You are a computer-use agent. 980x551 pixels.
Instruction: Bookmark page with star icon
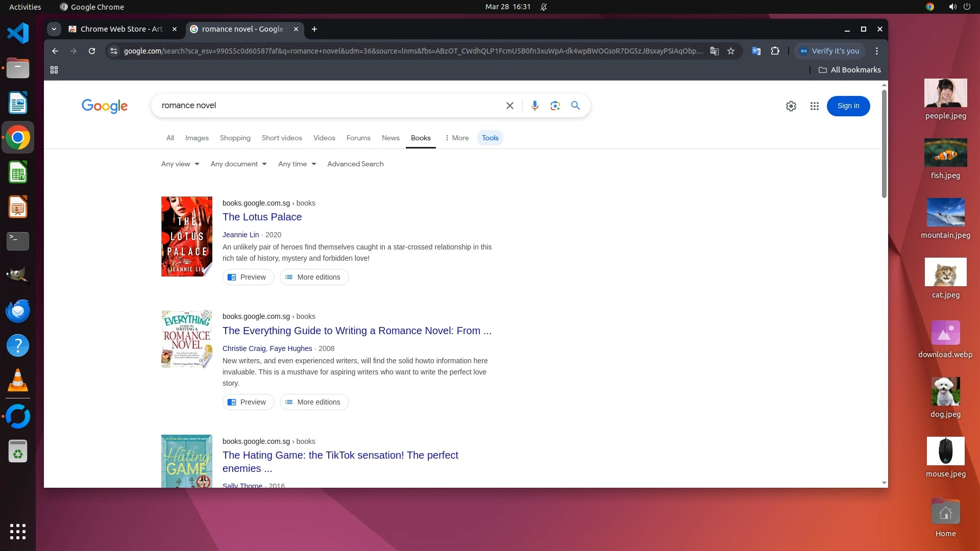[x=731, y=51]
